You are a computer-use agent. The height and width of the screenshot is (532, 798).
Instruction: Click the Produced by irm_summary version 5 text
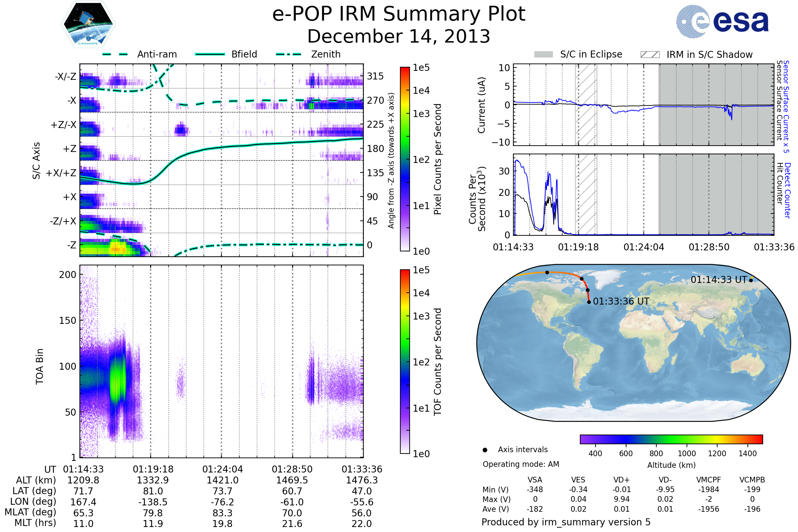point(566,522)
